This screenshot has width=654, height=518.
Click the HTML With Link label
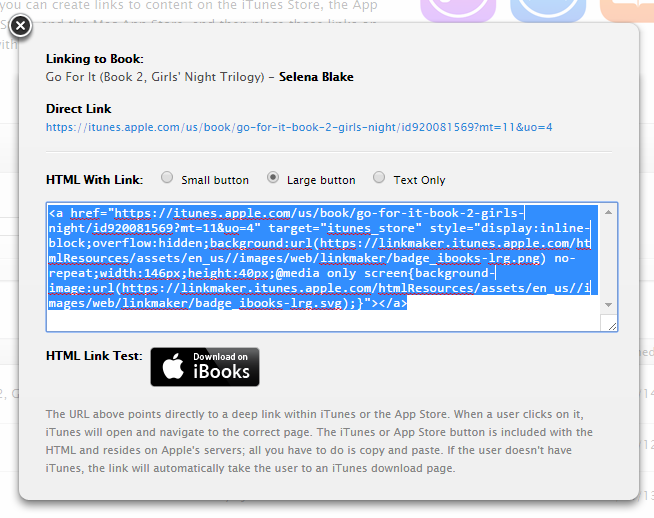coord(94,180)
